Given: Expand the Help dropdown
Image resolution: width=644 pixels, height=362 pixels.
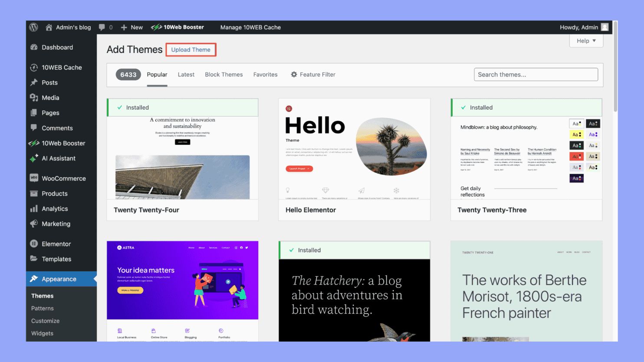Looking at the screenshot, I should tap(586, 41).
